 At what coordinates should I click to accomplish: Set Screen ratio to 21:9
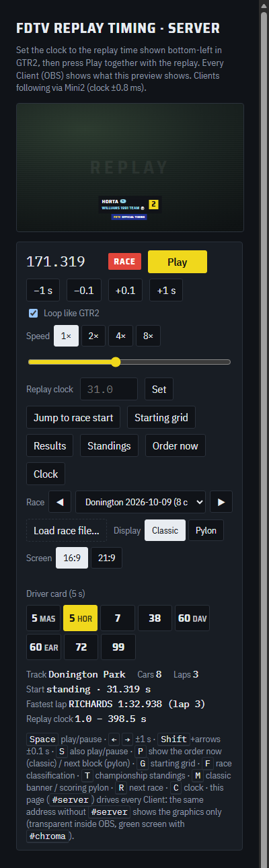click(107, 558)
